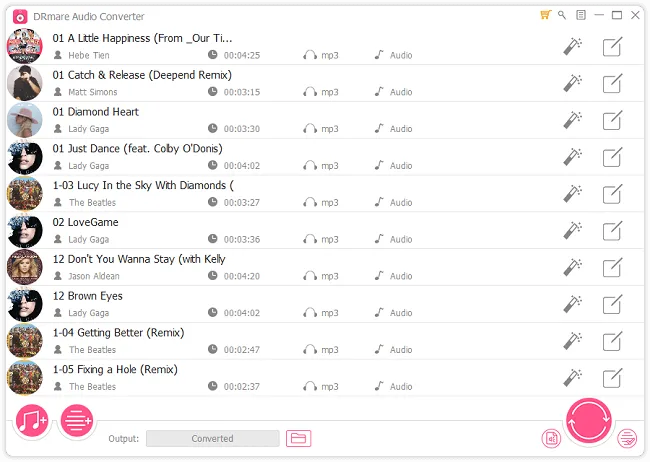Edit tags for Just Dance track

point(612,157)
